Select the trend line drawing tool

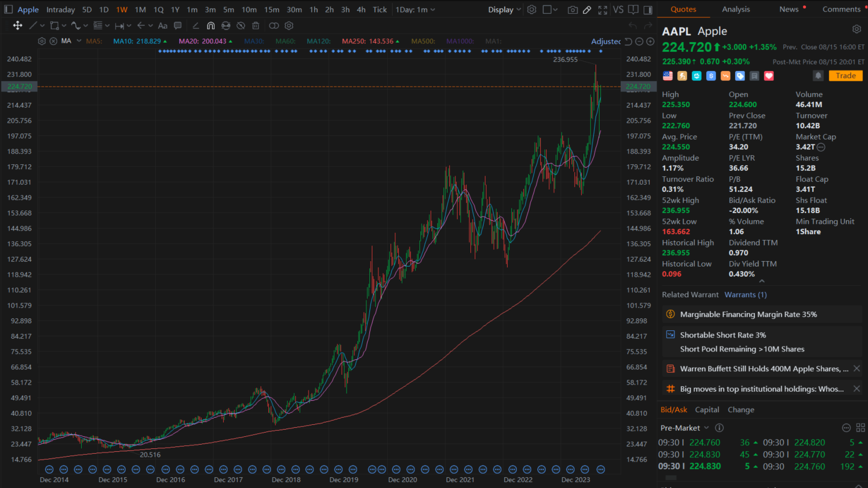pos(33,25)
